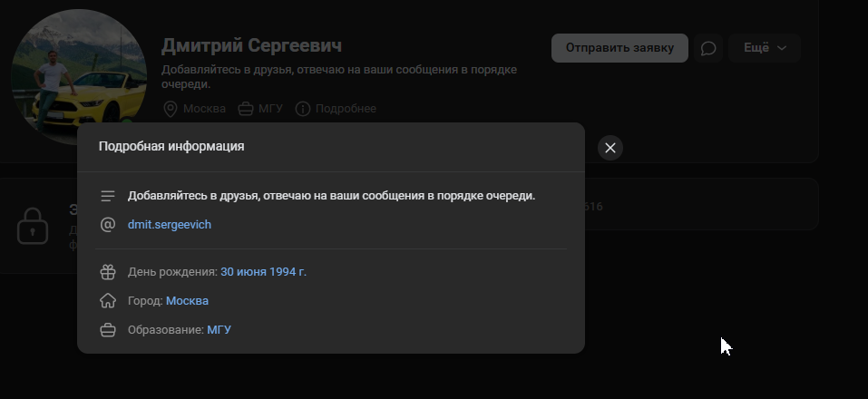The height and width of the screenshot is (399, 868).
Task: Close the Подробная информация popup
Action: coord(610,148)
